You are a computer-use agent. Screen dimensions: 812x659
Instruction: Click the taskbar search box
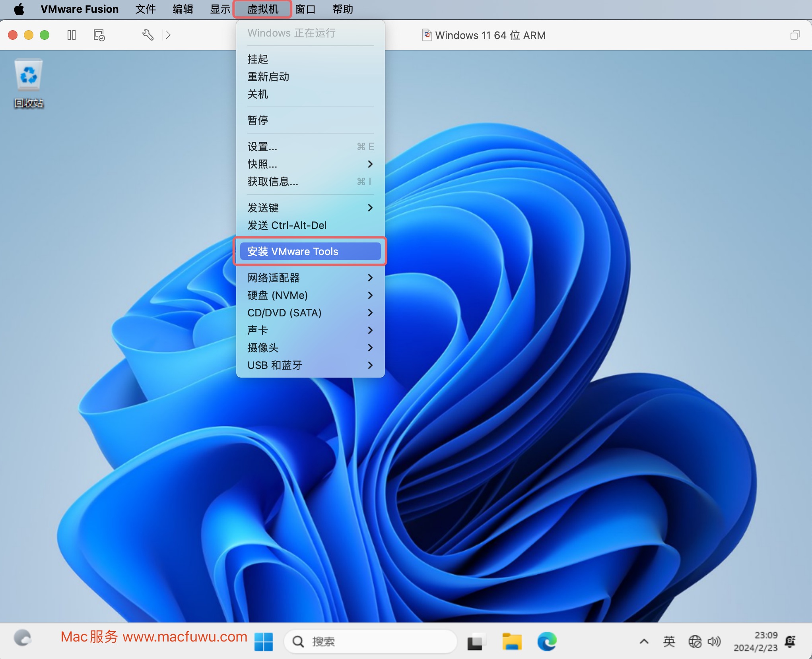pyautogui.click(x=371, y=641)
